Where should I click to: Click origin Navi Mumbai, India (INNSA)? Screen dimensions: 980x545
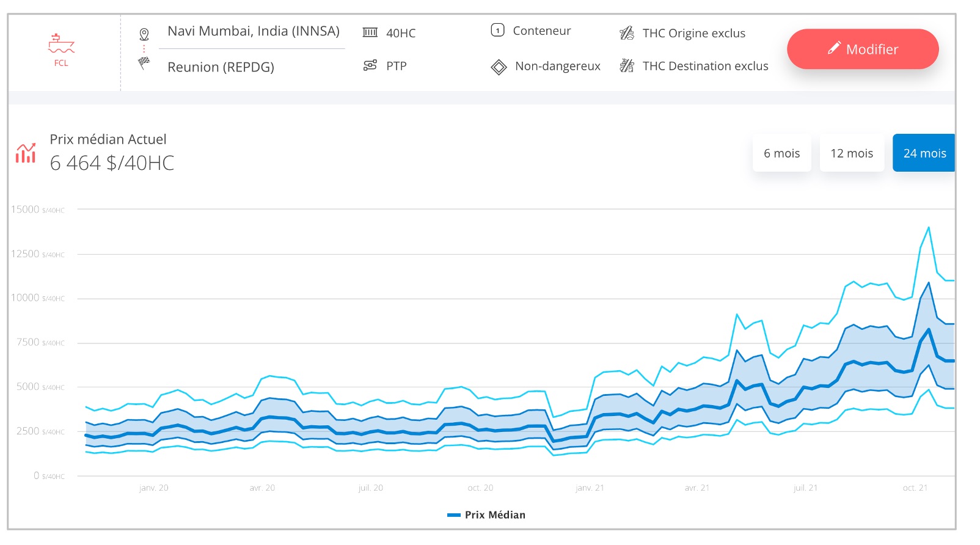(x=254, y=31)
